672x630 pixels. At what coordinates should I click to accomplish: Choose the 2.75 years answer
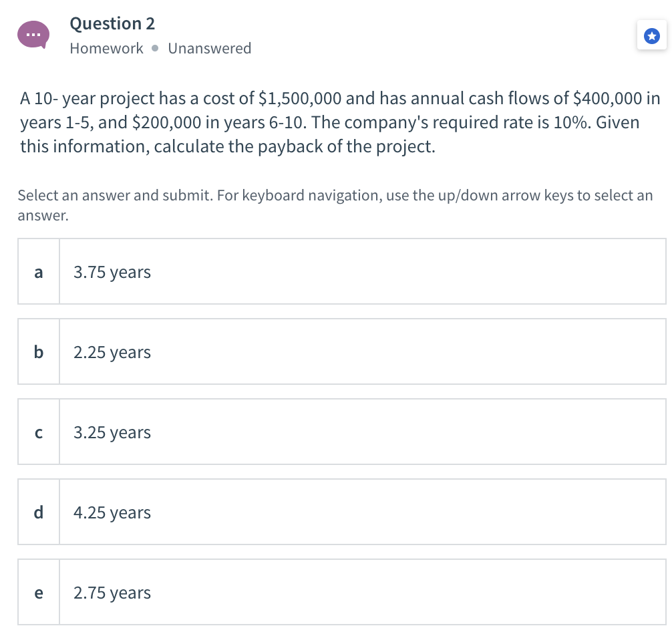click(112, 593)
